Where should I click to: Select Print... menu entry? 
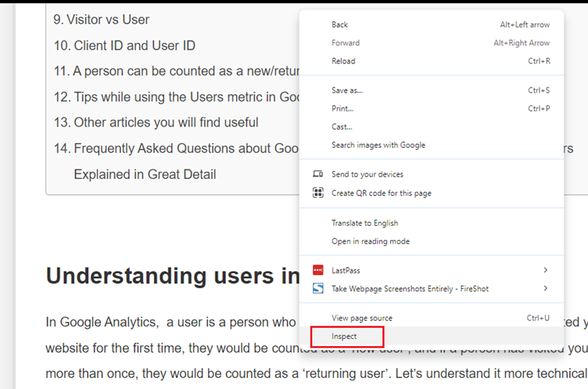342,109
